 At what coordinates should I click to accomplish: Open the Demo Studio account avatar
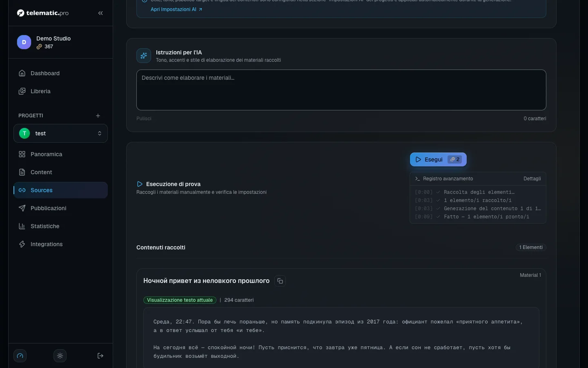[24, 42]
